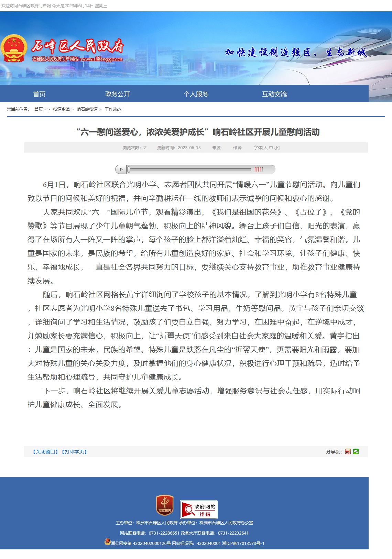
Task: Click the national emblem logo
Action: pyautogui.click(x=14, y=48)
